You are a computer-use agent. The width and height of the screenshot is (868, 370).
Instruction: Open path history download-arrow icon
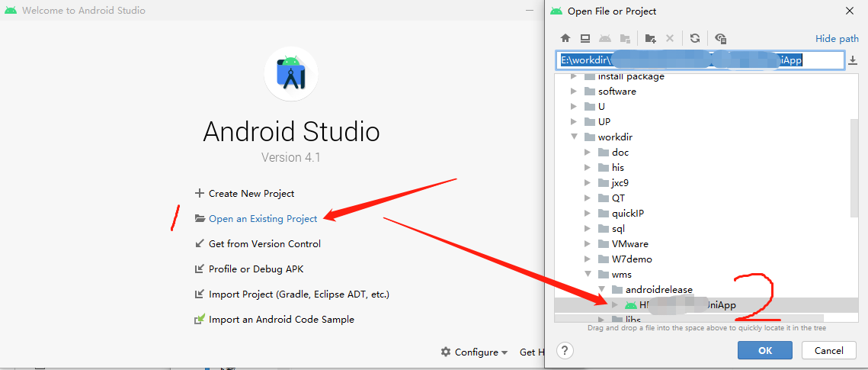coord(853,60)
